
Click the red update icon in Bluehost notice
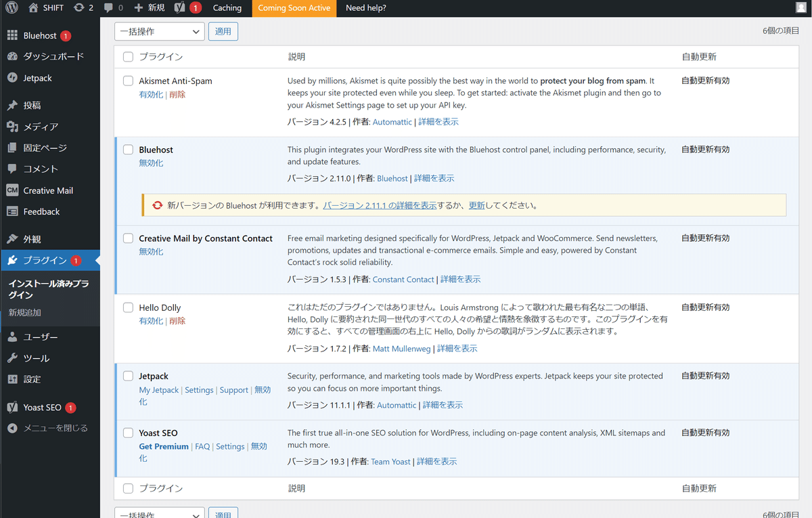click(x=157, y=205)
